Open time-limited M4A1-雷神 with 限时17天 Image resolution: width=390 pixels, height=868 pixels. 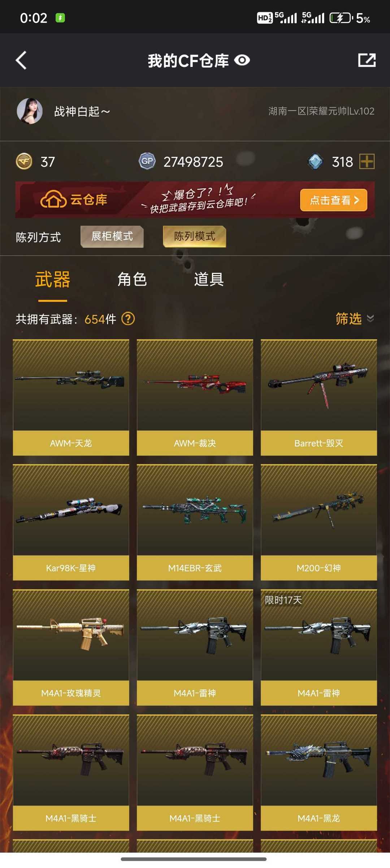tap(319, 647)
